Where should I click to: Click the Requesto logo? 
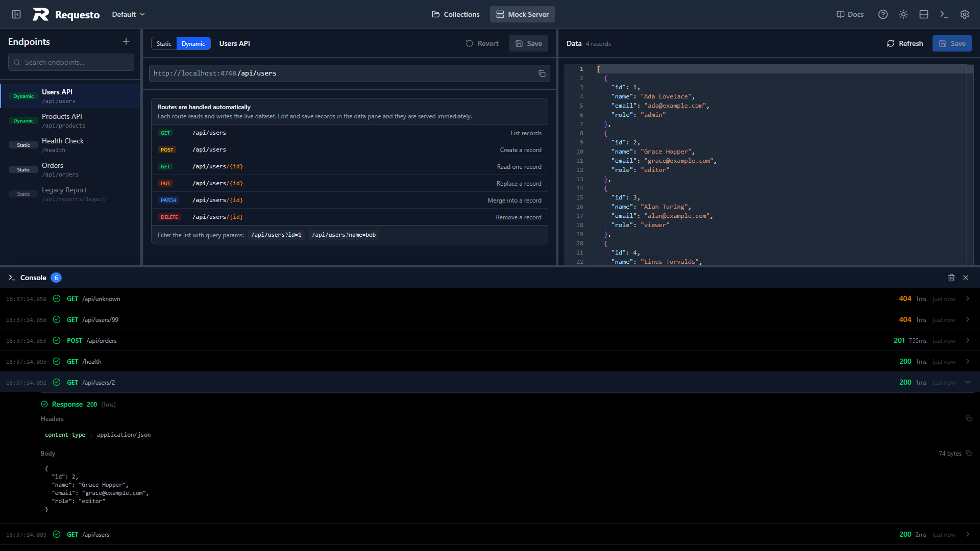[66, 14]
